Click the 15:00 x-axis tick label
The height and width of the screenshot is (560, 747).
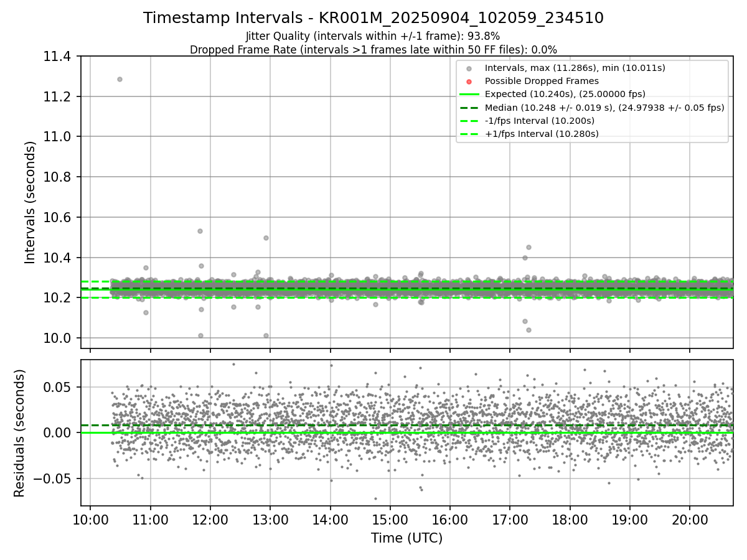(390, 520)
